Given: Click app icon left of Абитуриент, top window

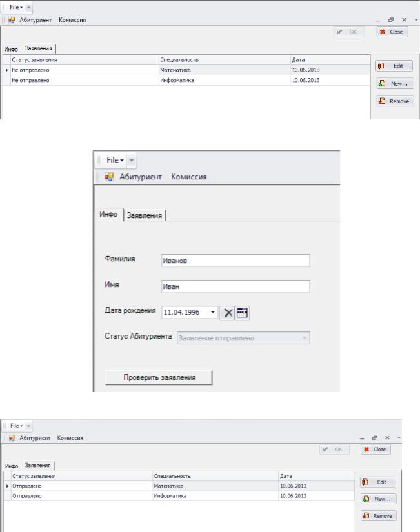Looking at the screenshot, I should point(12,20).
